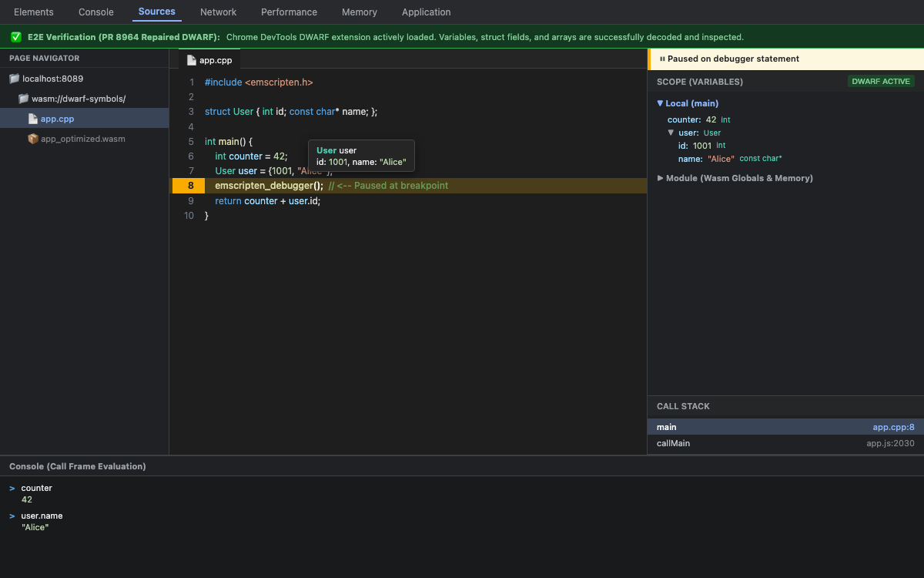Click the console result "Alice"
The image size is (924, 578).
[35, 527]
